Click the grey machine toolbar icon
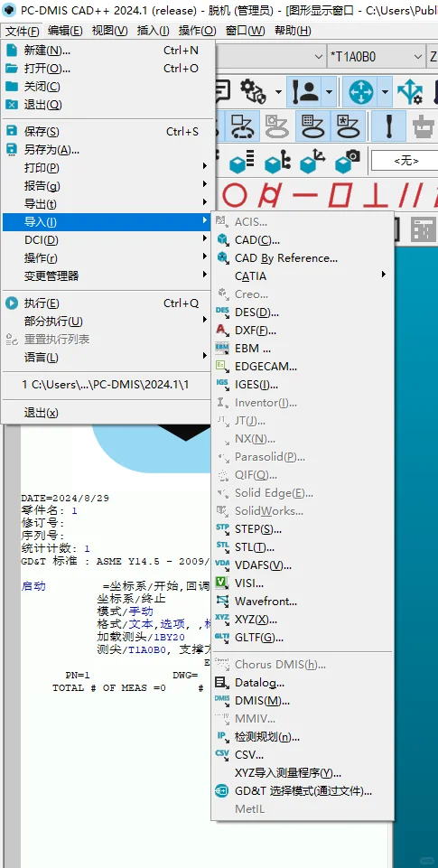 click(424, 127)
